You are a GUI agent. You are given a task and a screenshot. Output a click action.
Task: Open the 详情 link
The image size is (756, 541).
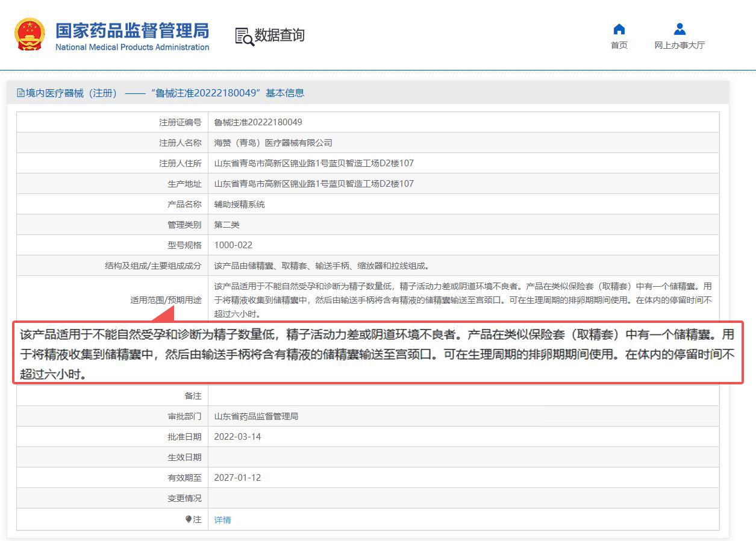click(222, 520)
